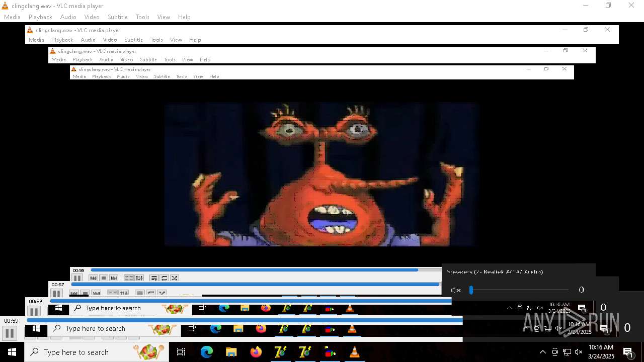
Task: Pause button in the innermost VLC showing 00:55
Action: [77, 278]
